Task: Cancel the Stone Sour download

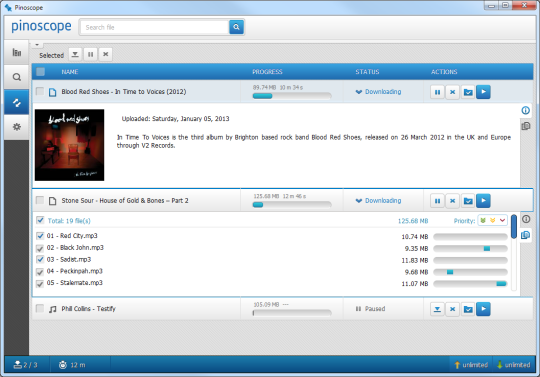Action: click(453, 201)
